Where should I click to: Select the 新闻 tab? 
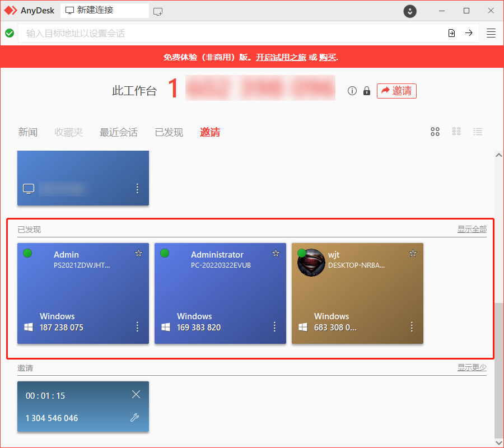[x=28, y=132]
